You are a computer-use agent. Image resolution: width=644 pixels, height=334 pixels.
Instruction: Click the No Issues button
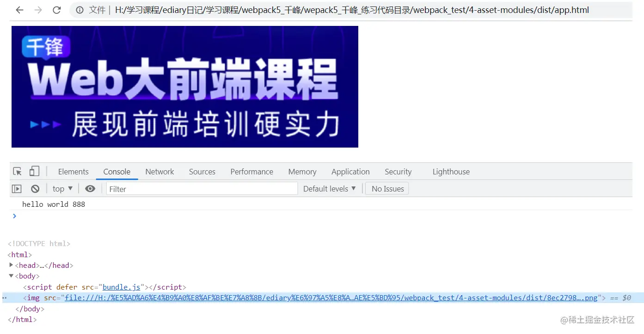387,189
